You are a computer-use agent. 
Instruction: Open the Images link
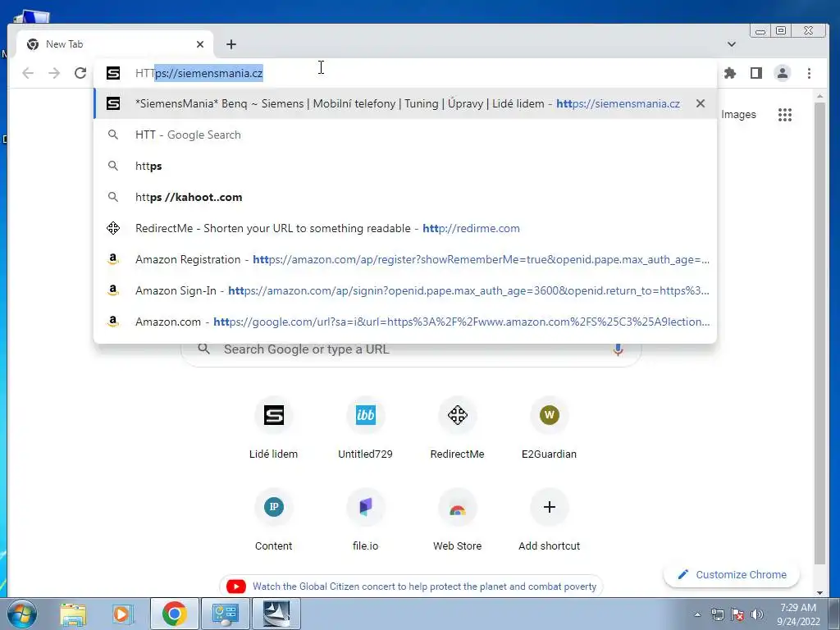738,115
